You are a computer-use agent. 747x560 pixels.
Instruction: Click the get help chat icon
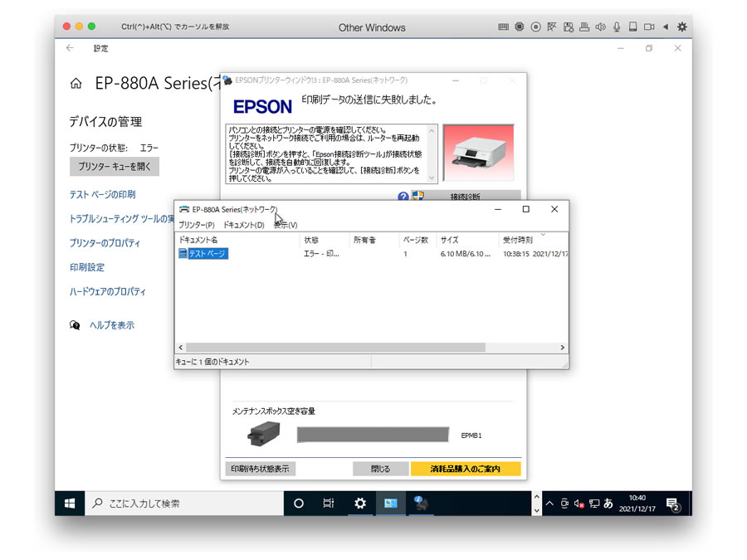click(x=75, y=325)
